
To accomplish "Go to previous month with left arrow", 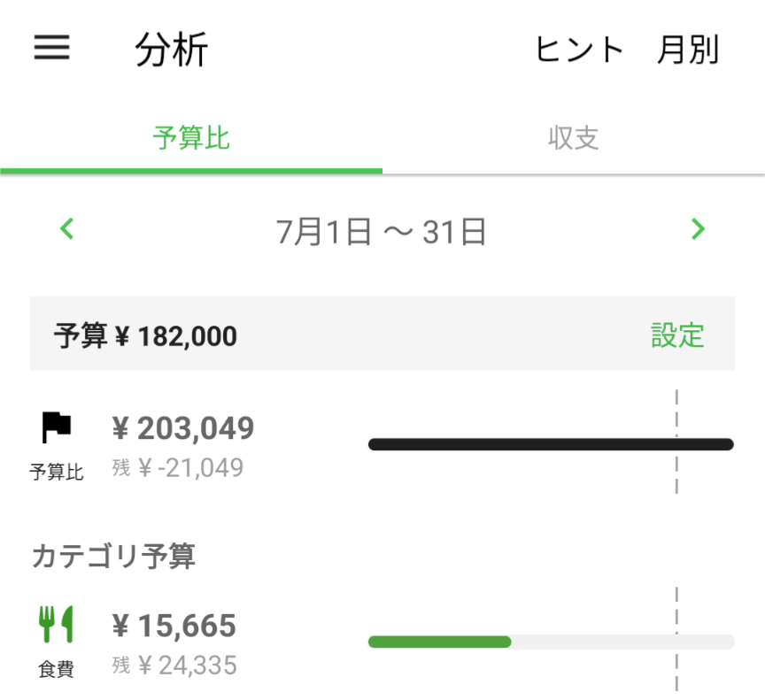I will [67, 230].
